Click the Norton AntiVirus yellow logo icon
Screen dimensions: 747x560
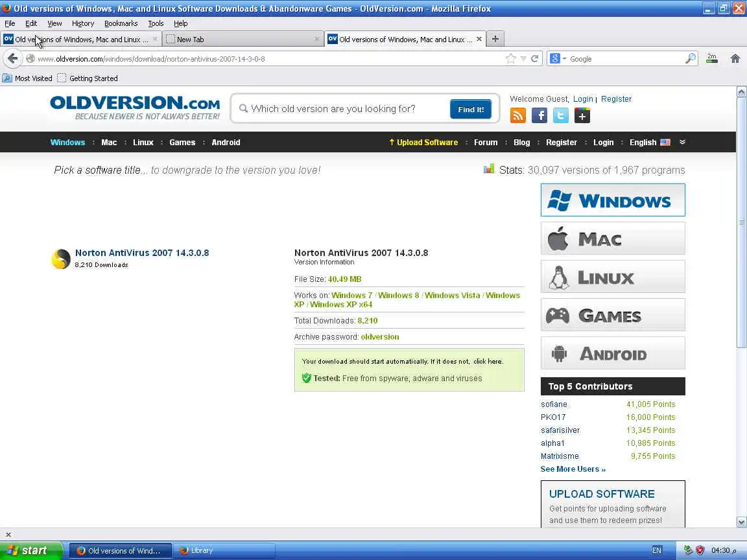point(61,259)
